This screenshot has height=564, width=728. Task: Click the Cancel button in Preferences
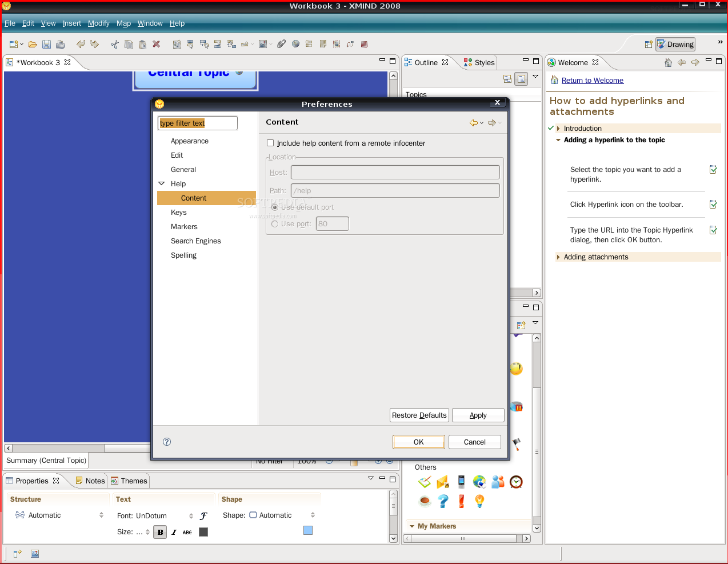474,442
